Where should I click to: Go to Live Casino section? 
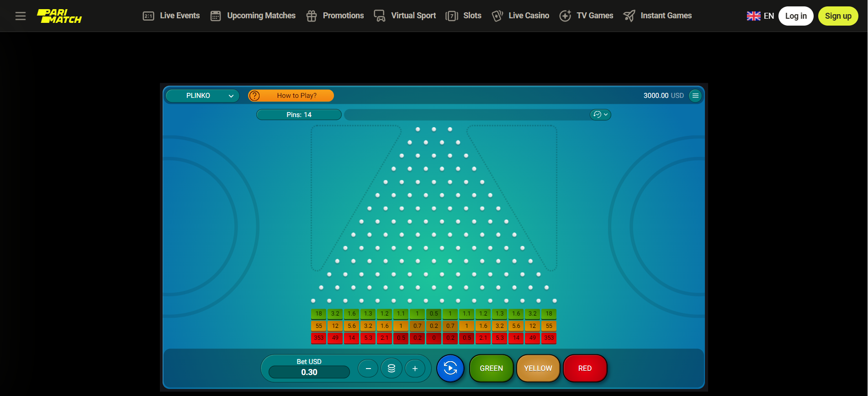point(520,16)
